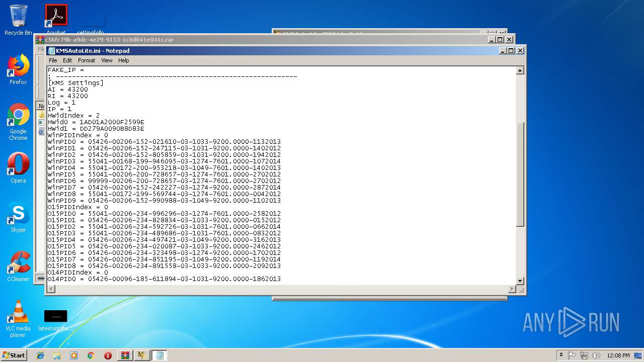Open volume control tray icon
This screenshot has width=644, height=362.
596,355
